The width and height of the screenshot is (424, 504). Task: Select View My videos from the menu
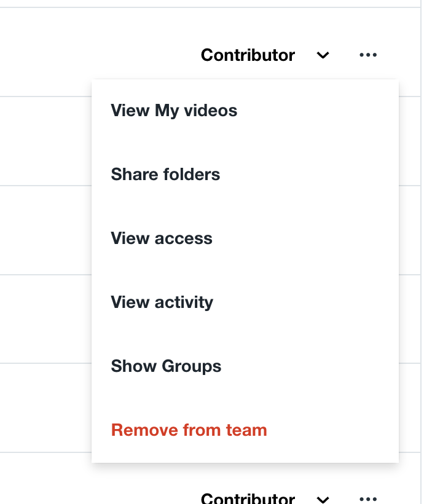[174, 111]
